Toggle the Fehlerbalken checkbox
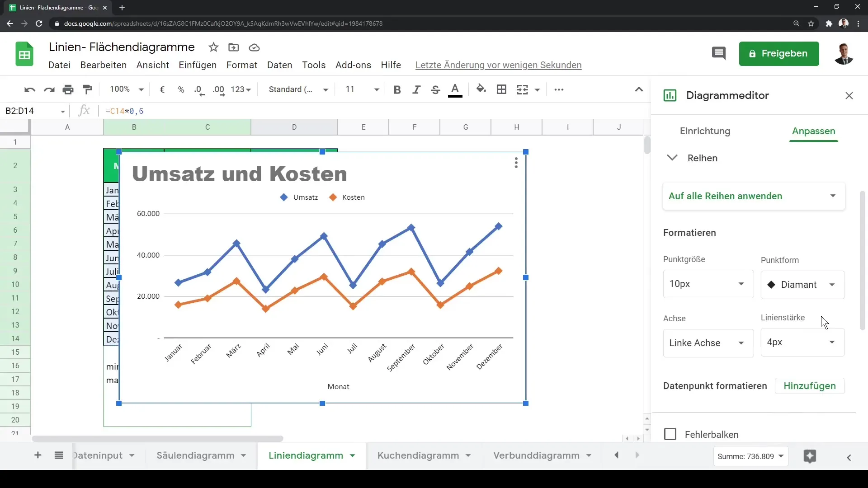Viewport: 868px width, 488px height. [670, 434]
